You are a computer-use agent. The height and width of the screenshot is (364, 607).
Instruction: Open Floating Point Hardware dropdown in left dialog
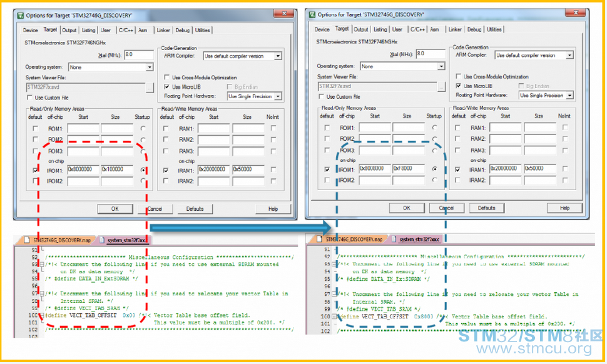click(278, 96)
